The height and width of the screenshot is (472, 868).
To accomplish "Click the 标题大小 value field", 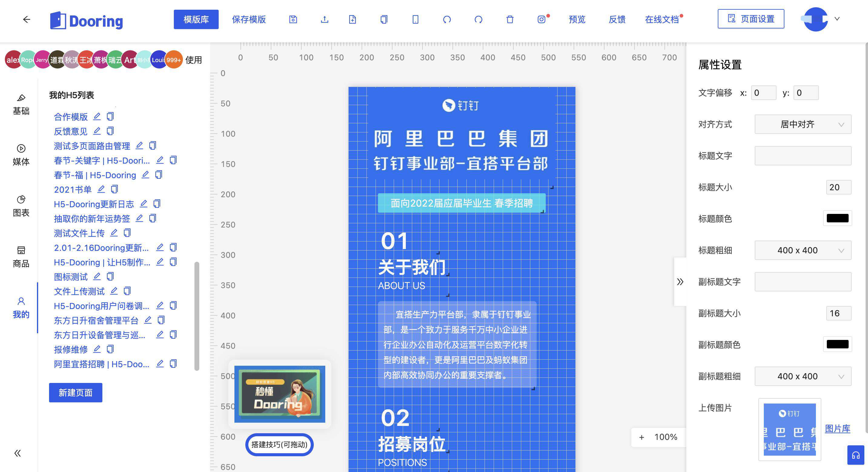I will [839, 187].
